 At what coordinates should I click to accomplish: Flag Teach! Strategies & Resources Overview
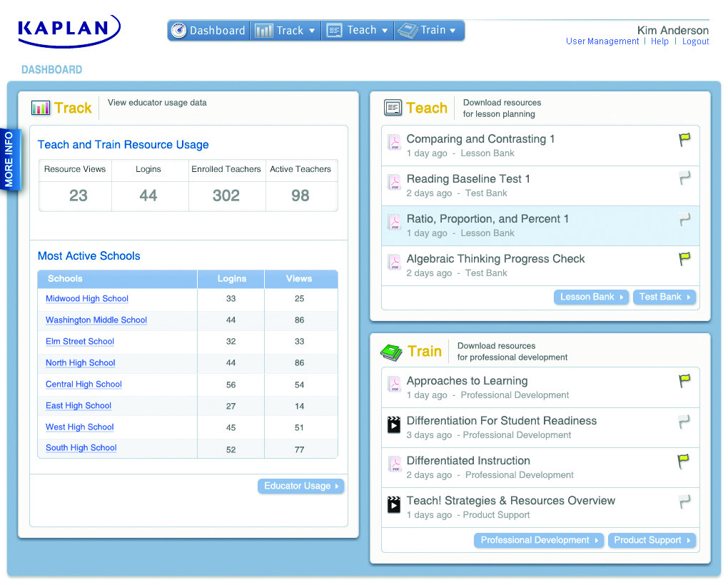684,502
